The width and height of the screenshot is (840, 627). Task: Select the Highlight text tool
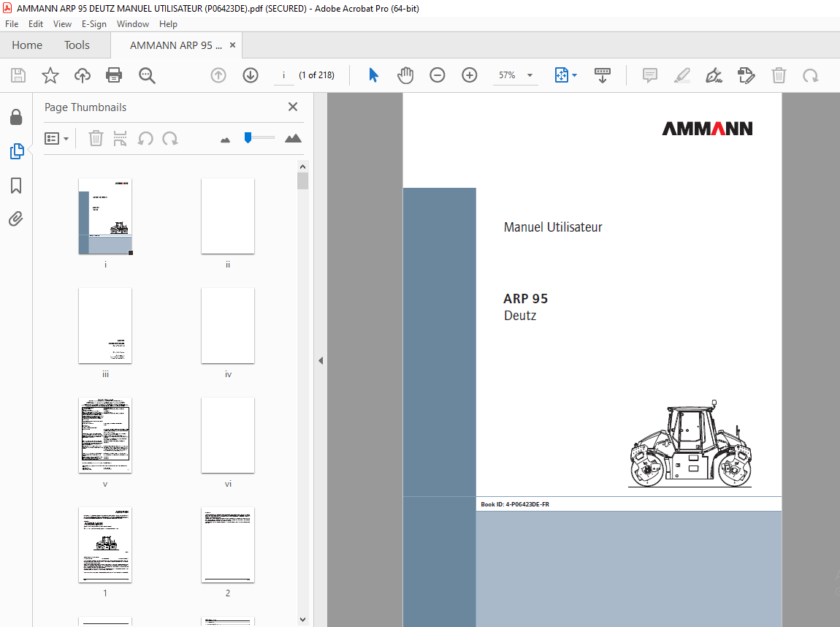coord(682,75)
